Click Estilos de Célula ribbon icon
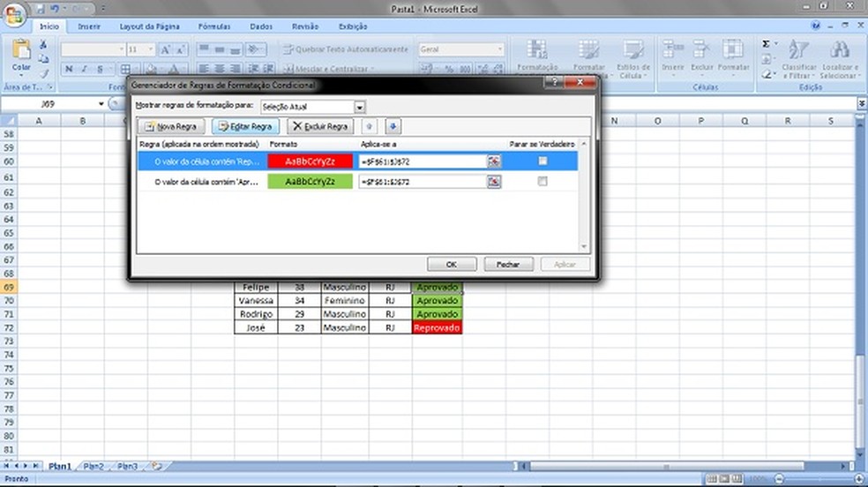 [x=633, y=49]
